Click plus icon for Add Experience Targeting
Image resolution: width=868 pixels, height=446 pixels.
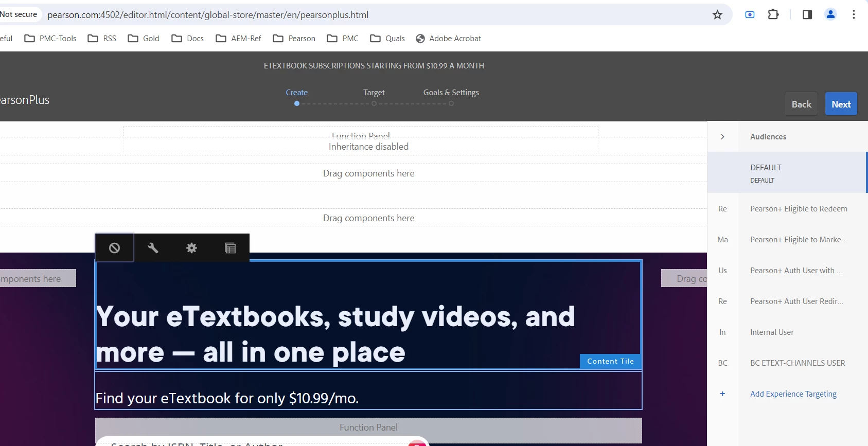[722, 394]
